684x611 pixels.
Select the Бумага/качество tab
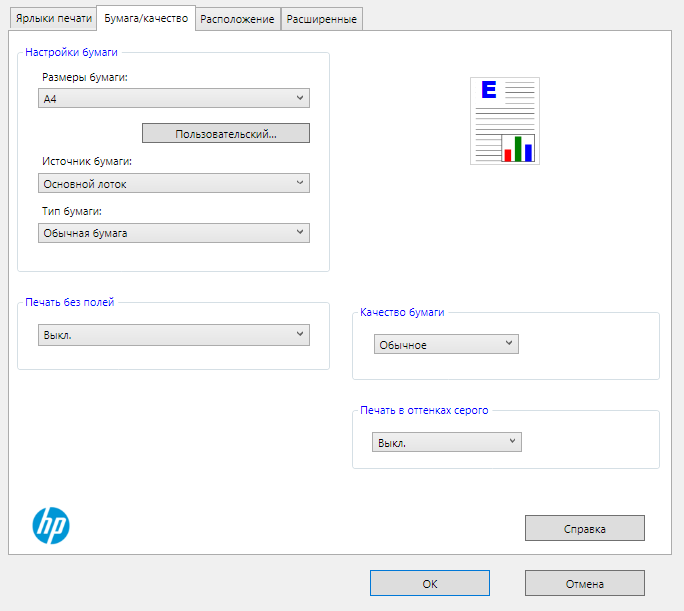[x=146, y=18]
